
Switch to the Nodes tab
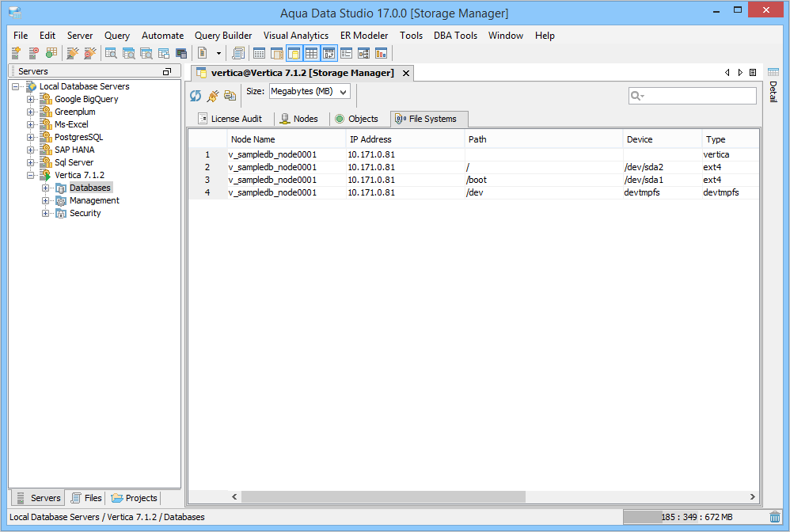pos(299,119)
